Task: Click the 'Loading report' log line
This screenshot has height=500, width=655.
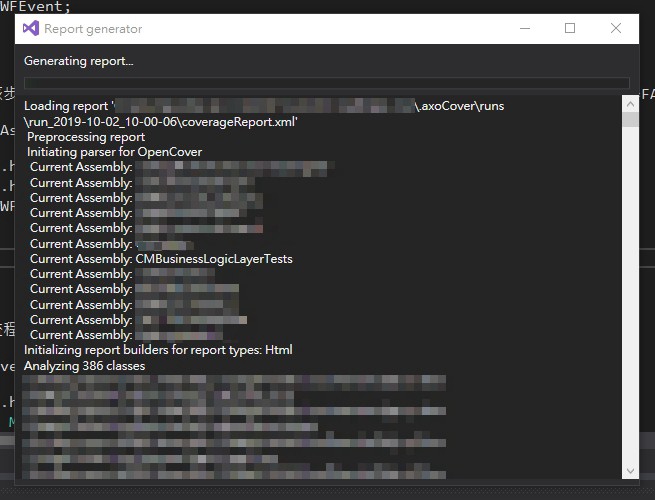Action: coord(68,106)
